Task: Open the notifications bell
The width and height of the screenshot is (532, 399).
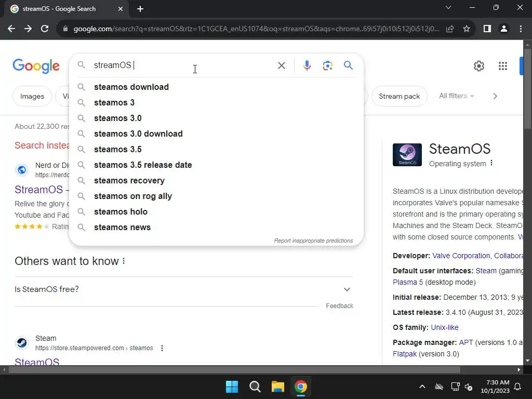Action: 518,387
